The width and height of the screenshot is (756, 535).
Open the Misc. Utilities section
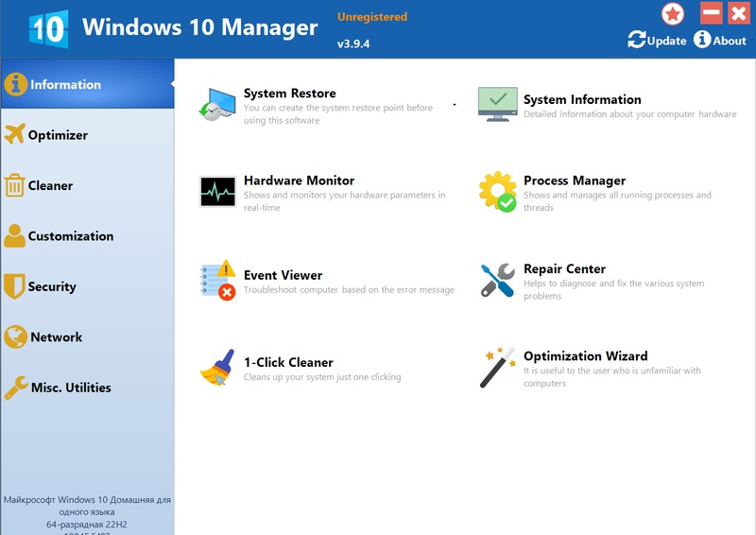click(x=87, y=388)
